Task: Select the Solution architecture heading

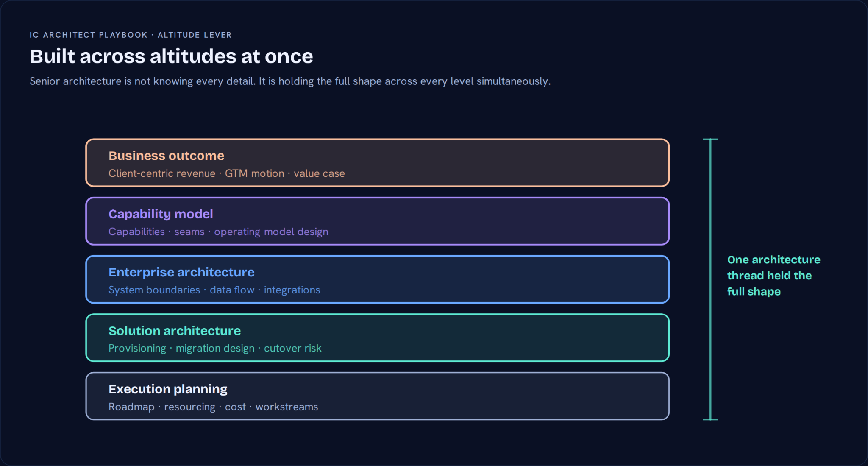Action: (x=175, y=331)
